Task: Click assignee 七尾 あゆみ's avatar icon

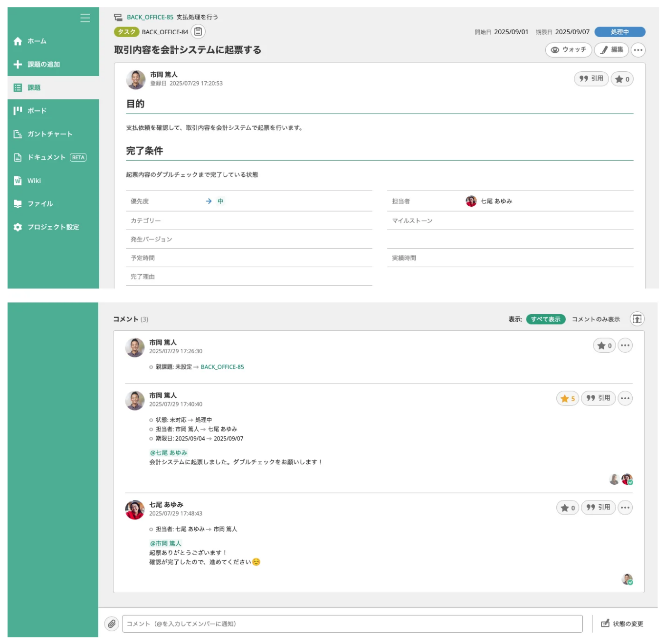Action: coord(471,201)
